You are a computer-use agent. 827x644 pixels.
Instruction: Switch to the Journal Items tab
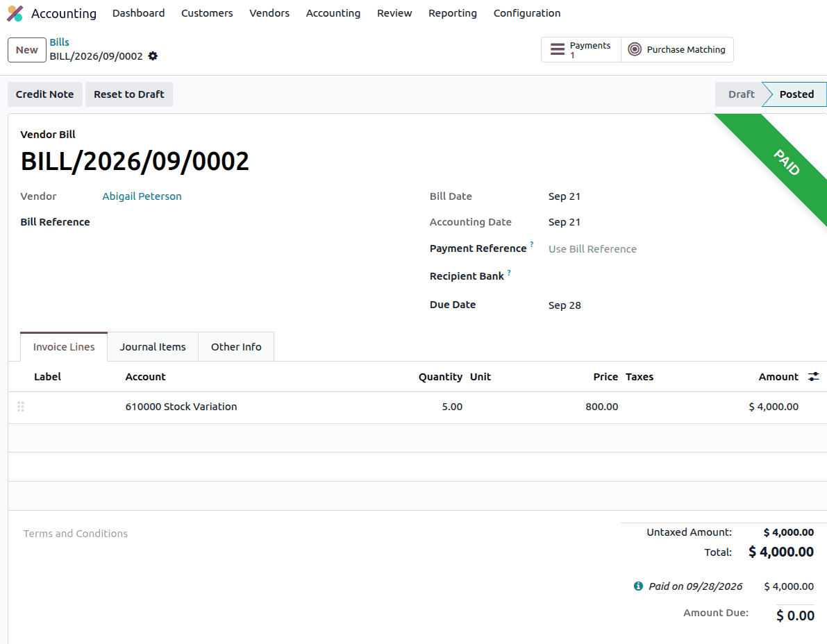tap(153, 347)
